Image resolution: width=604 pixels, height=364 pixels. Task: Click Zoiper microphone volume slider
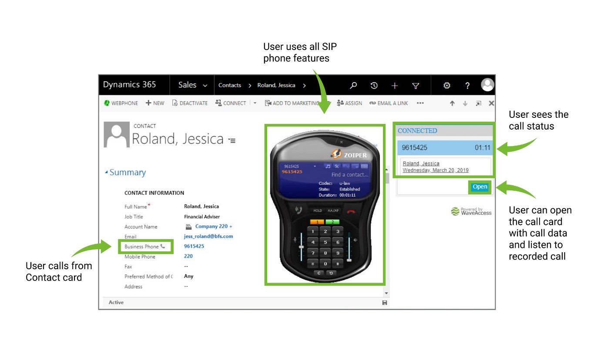301,247
